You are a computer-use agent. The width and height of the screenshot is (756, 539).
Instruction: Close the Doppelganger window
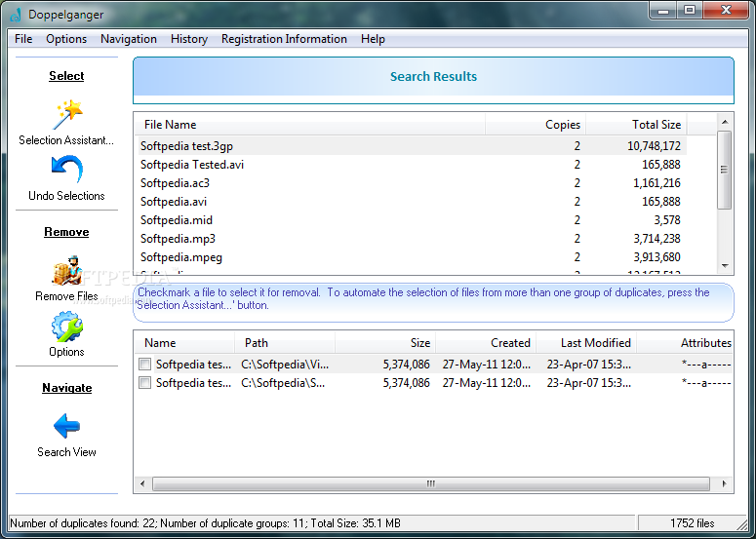[726, 11]
